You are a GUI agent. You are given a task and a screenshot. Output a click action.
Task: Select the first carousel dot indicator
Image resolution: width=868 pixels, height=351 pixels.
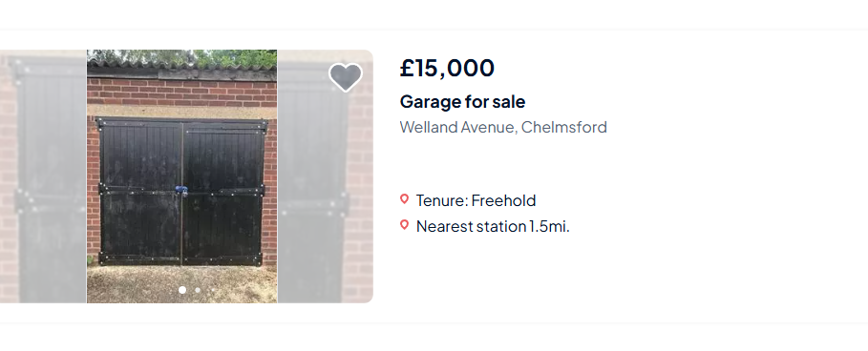[x=182, y=290]
